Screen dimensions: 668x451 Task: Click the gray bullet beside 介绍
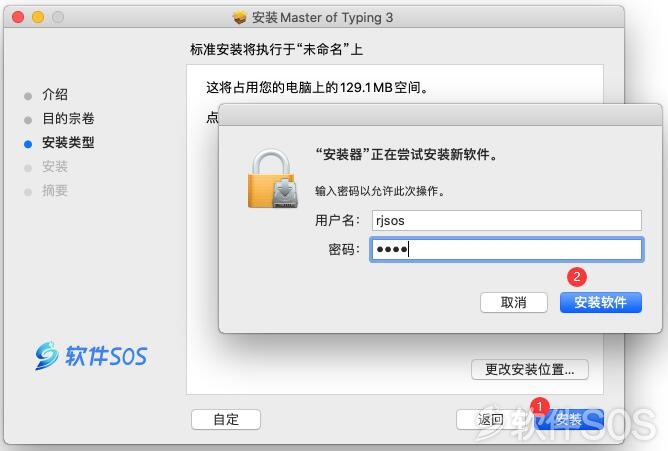click(28, 96)
